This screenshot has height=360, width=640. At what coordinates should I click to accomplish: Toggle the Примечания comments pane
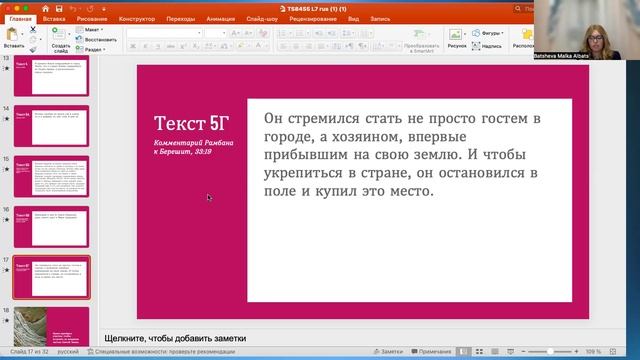tap(431, 351)
